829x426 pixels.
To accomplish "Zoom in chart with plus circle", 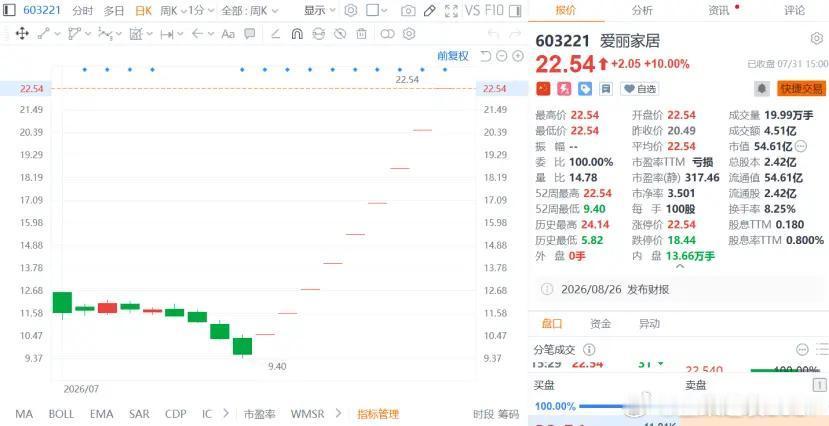I will tap(518, 56).
